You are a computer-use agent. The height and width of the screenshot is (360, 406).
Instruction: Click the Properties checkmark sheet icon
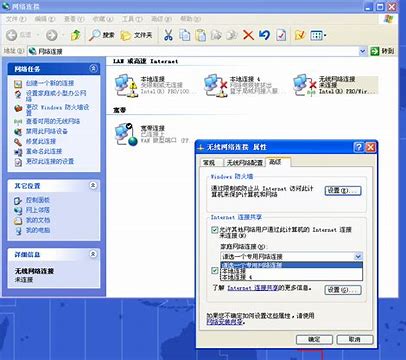[281, 35]
